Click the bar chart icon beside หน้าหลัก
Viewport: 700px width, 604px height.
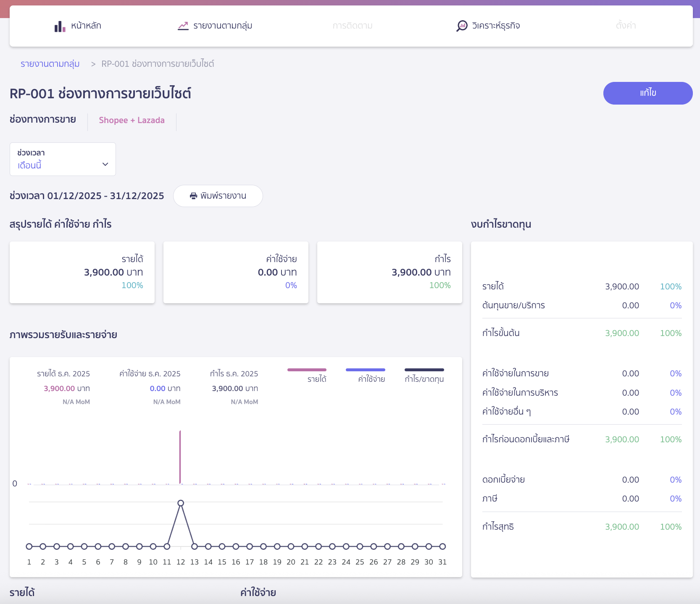pyautogui.click(x=60, y=26)
